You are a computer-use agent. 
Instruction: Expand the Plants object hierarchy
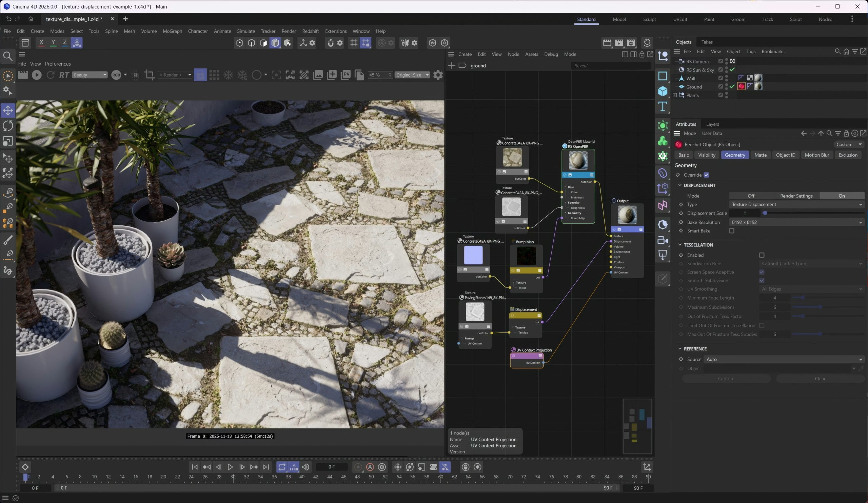click(x=675, y=95)
